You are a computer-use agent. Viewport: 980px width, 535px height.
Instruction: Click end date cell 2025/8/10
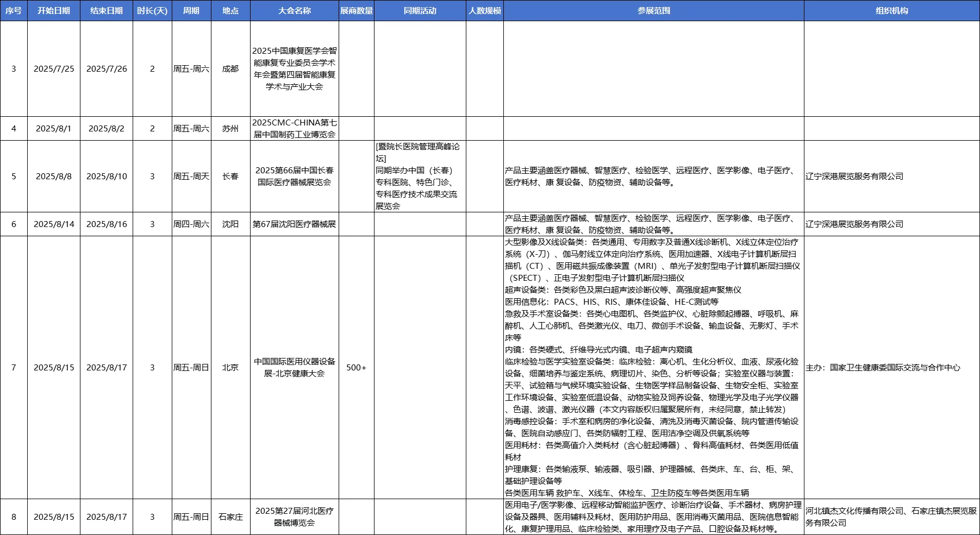tap(107, 177)
